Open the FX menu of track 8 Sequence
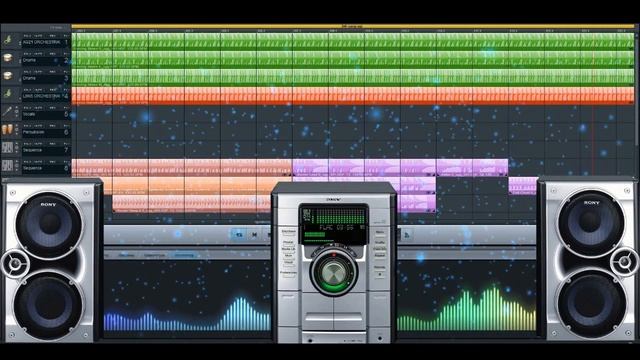 pyautogui.click(x=66, y=162)
